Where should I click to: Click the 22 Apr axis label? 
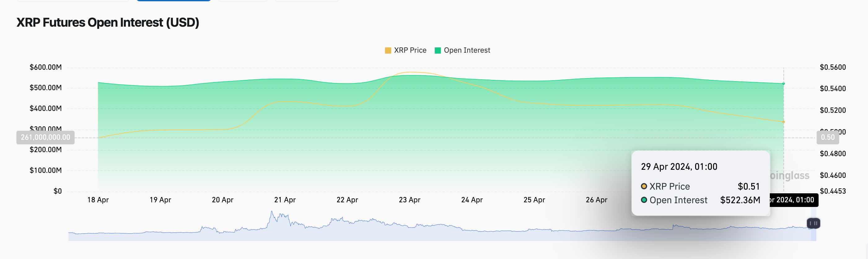coord(347,200)
